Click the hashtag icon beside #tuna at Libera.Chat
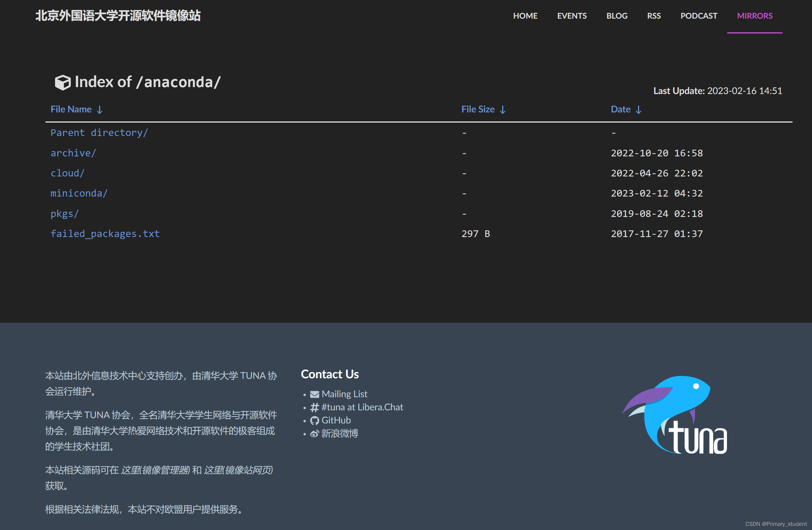This screenshot has width=812, height=530. (x=314, y=407)
